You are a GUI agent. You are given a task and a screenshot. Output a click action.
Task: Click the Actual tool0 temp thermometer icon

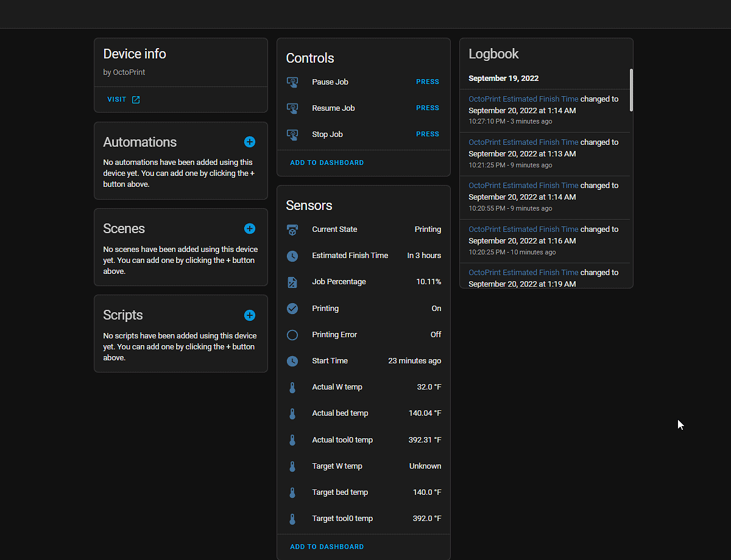pyautogui.click(x=292, y=440)
